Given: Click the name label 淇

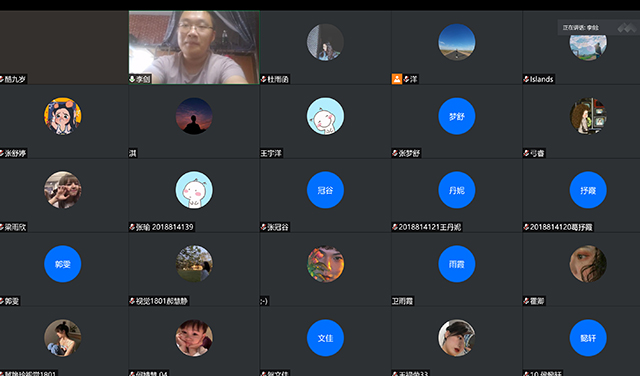Looking at the screenshot, I should [x=133, y=154].
